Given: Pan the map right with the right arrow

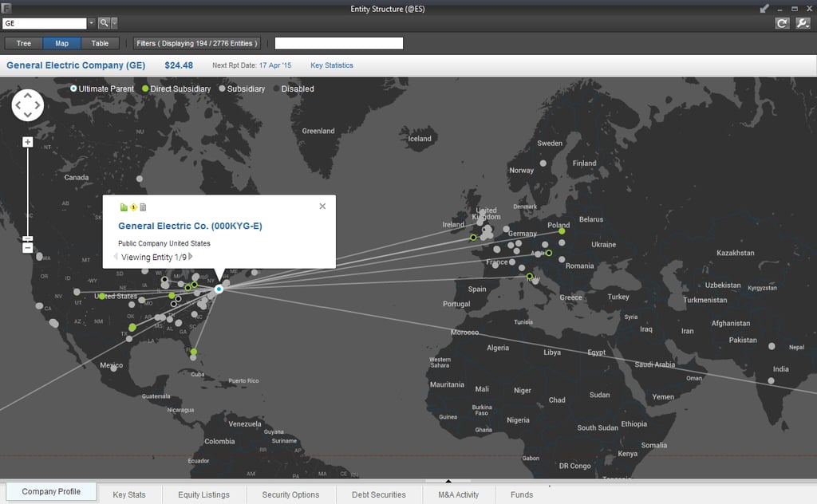Looking at the screenshot, I should [37, 105].
